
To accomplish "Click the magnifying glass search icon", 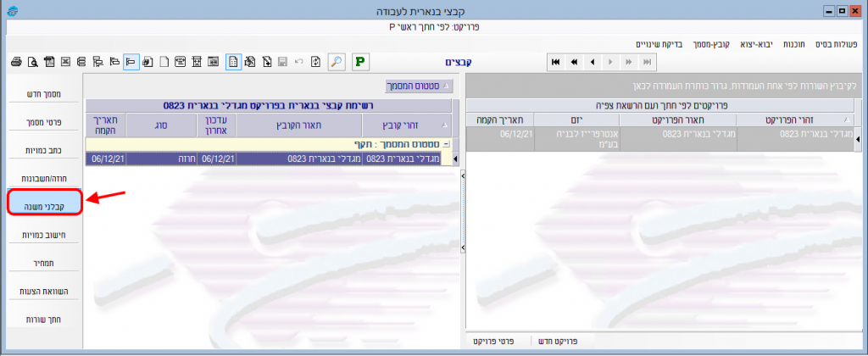I will click(336, 62).
